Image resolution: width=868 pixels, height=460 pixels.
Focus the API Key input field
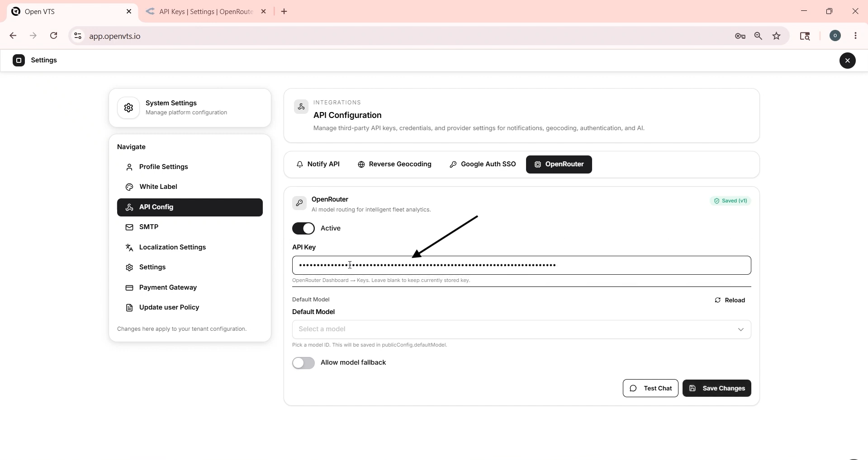[521, 265]
